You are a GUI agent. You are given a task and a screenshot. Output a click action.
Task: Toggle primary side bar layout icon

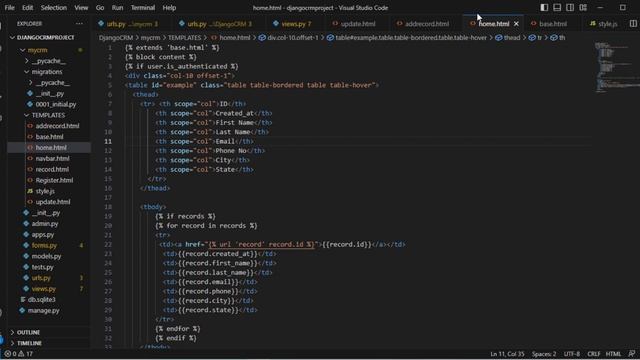[544, 7]
